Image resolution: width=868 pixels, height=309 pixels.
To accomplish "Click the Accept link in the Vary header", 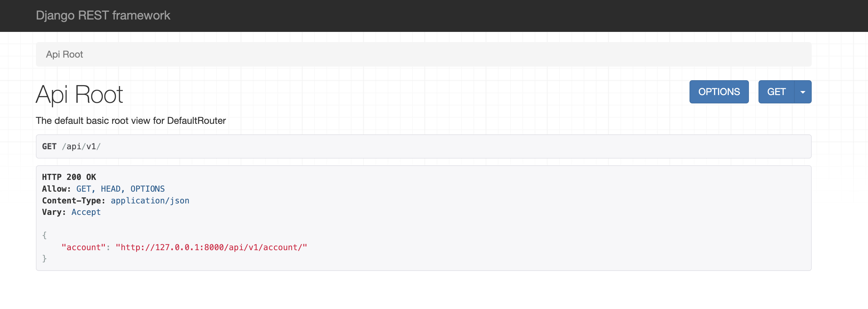I will (x=86, y=212).
